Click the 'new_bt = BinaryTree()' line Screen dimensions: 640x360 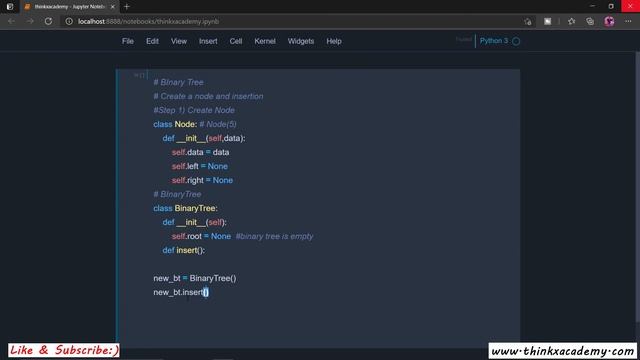(195, 278)
